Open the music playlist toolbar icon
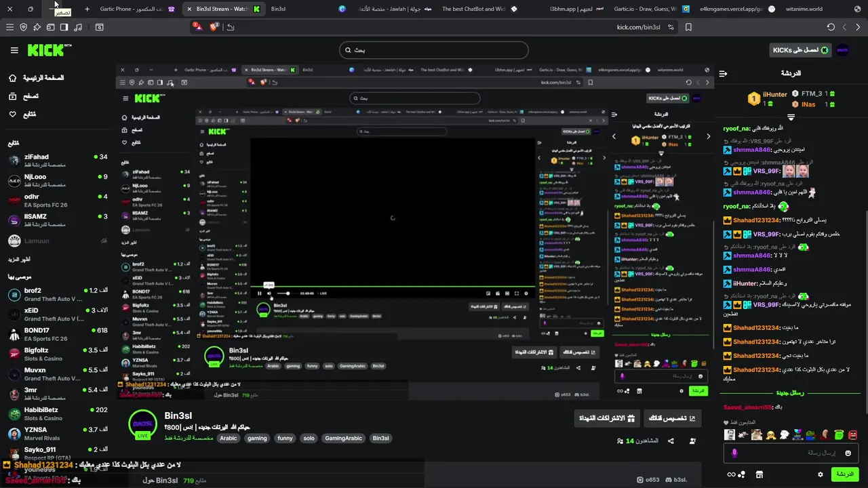The width and height of the screenshot is (868, 488). tap(78, 27)
